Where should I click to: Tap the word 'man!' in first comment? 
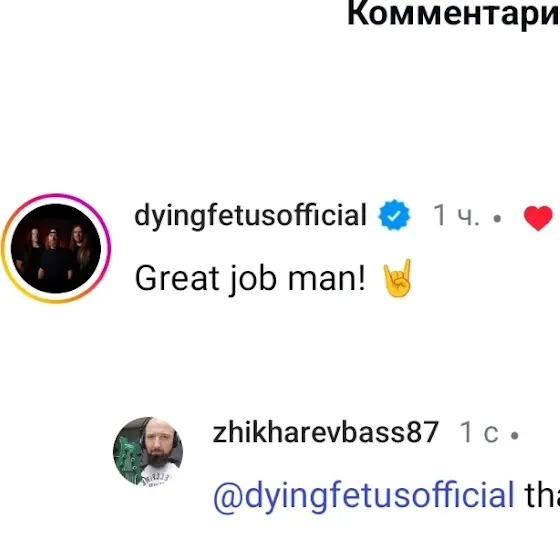pos(327,279)
